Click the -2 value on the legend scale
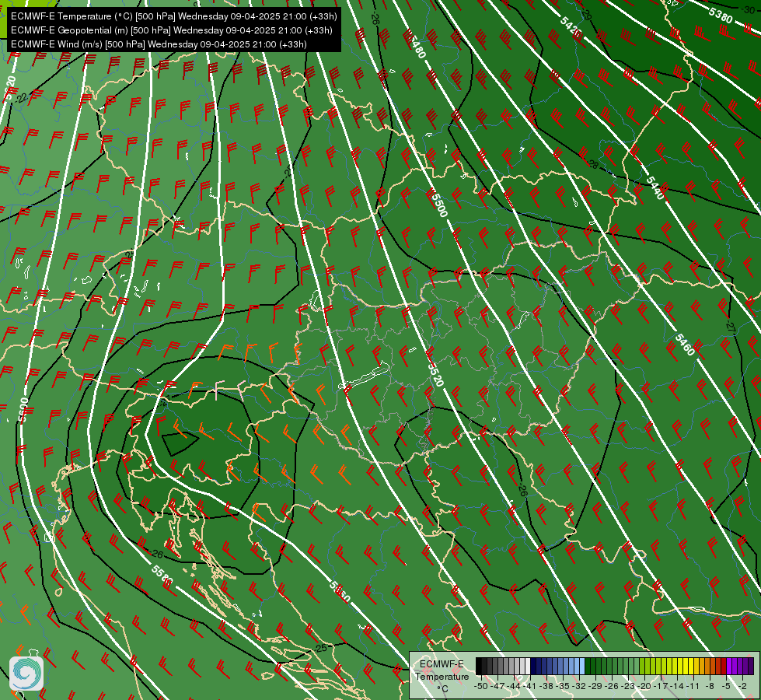This screenshot has height=700, width=761. tap(742, 686)
